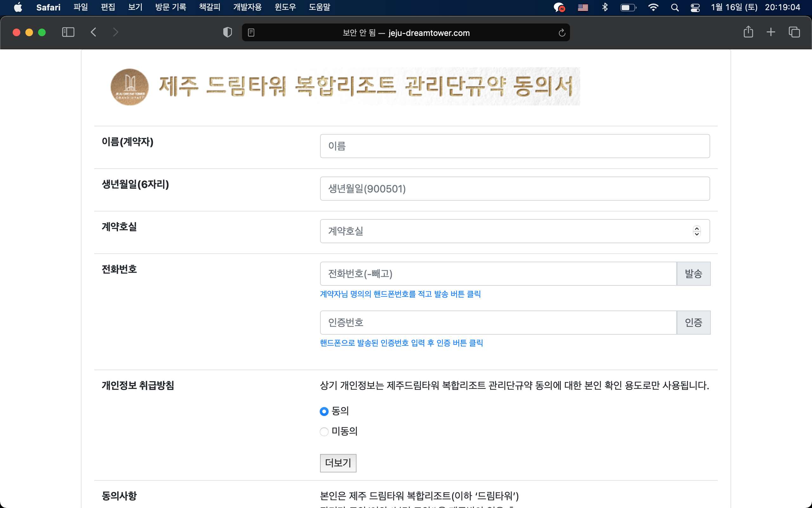Open the 편집 menu
This screenshot has height=508, width=812.
coord(108,7)
